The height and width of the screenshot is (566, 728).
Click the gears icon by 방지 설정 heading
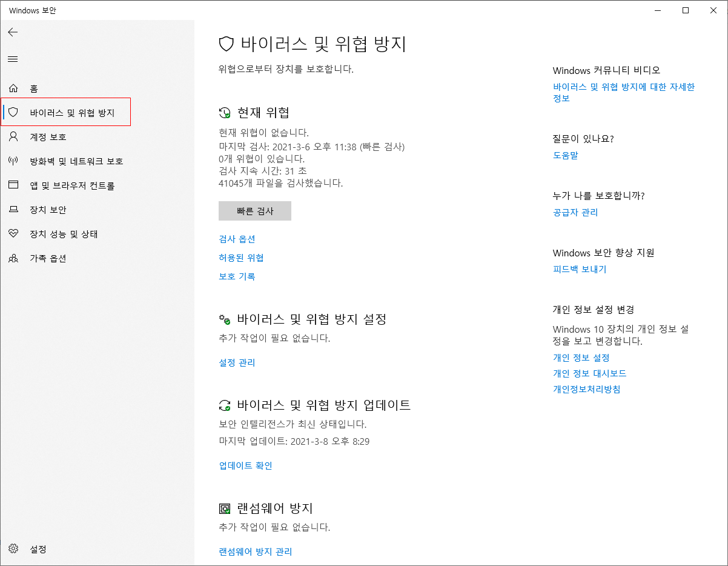pos(225,319)
